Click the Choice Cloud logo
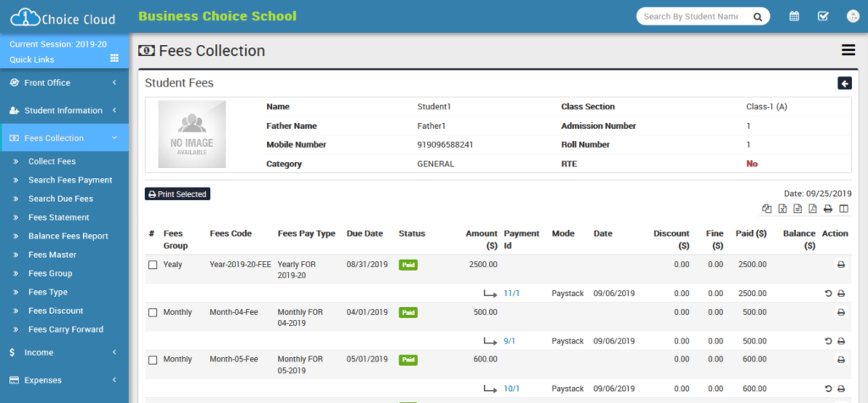868x403 pixels. [63, 18]
